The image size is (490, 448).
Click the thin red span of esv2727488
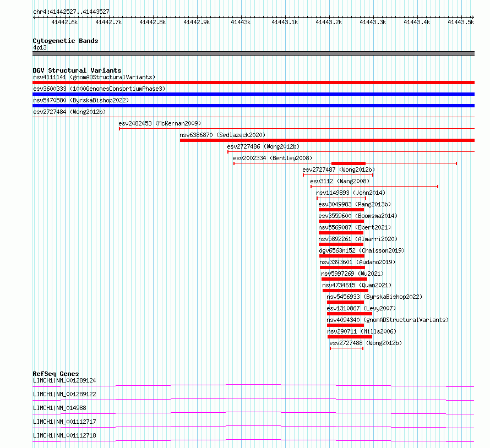click(346, 348)
